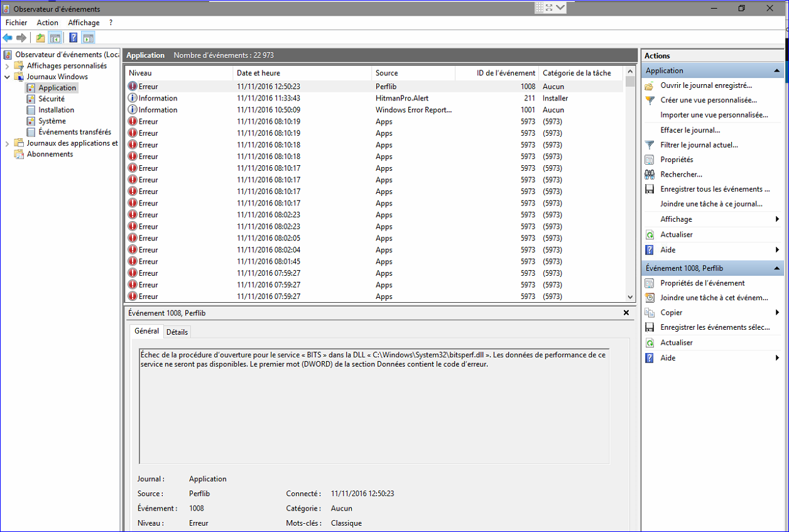The width and height of the screenshot is (789, 532).
Task: Sort by the ID de l'événement column header
Action: [497, 73]
